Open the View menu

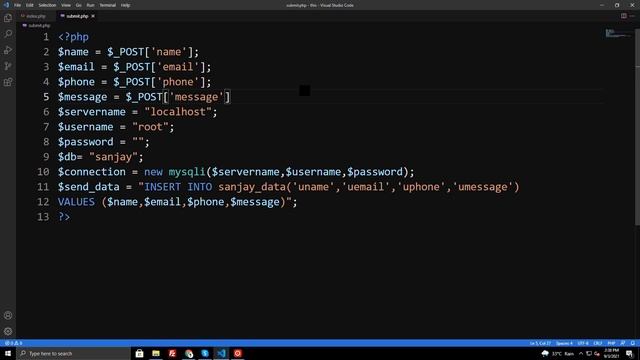pyautogui.click(x=66, y=5)
